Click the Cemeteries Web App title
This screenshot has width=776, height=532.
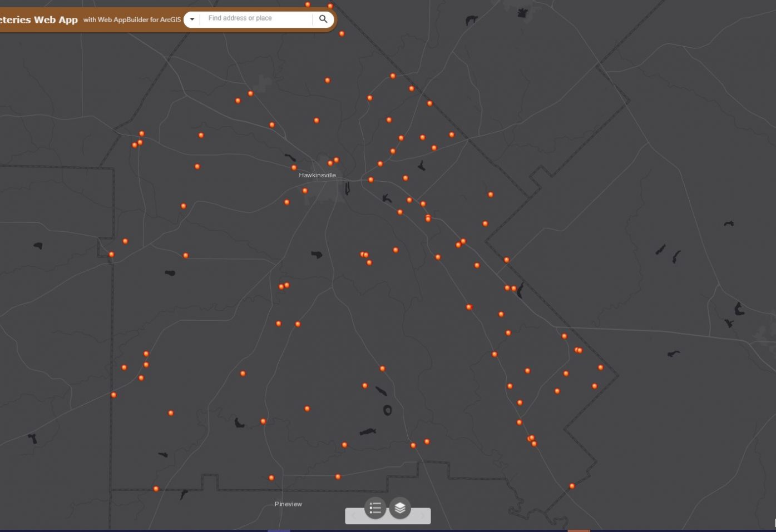click(x=39, y=19)
